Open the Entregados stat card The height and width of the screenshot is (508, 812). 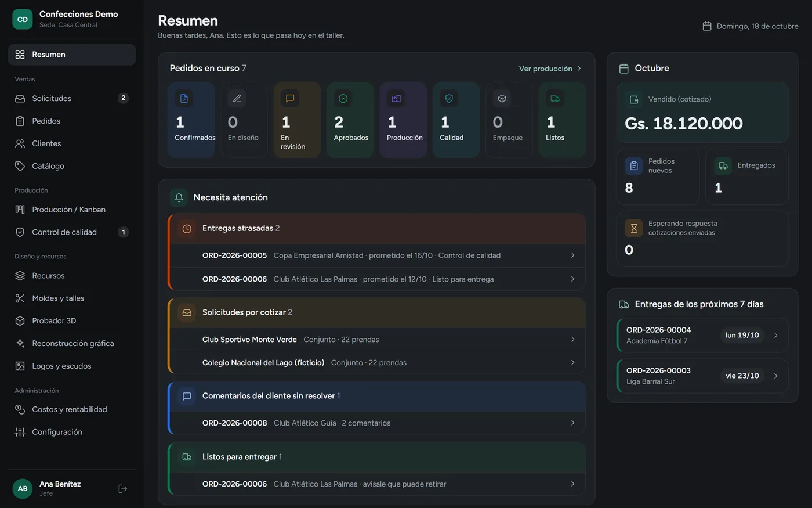tap(747, 176)
